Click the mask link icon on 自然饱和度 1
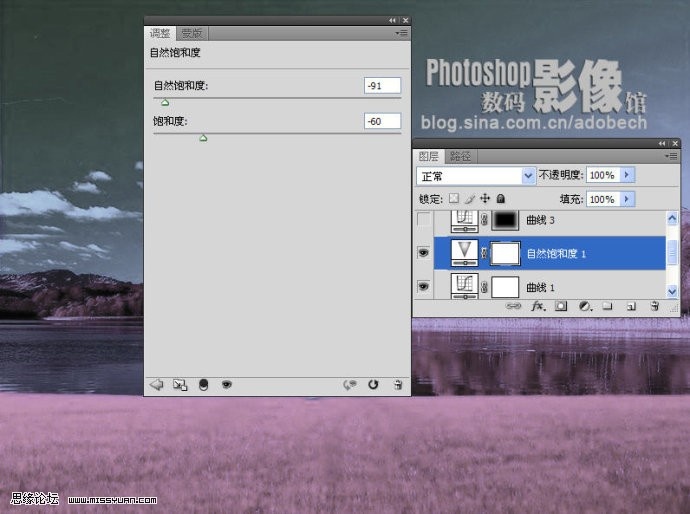Image resolution: width=690 pixels, height=514 pixels. coord(484,253)
